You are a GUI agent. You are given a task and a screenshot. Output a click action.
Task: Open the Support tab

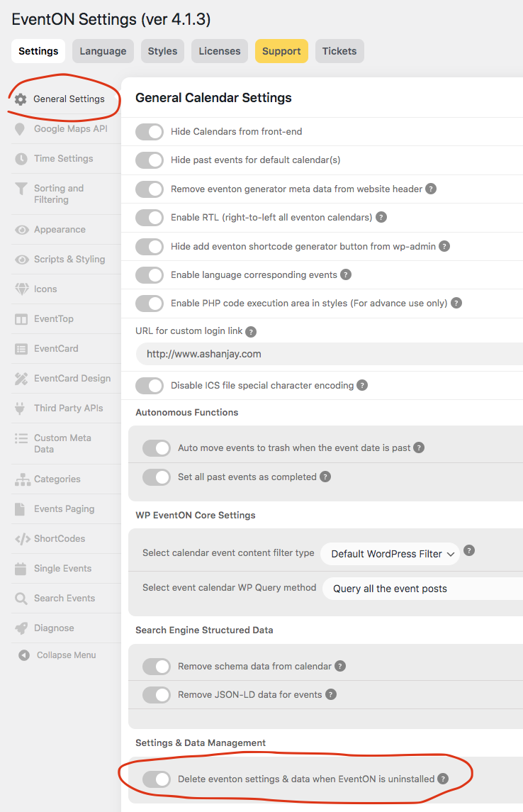pyautogui.click(x=281, y=50)
